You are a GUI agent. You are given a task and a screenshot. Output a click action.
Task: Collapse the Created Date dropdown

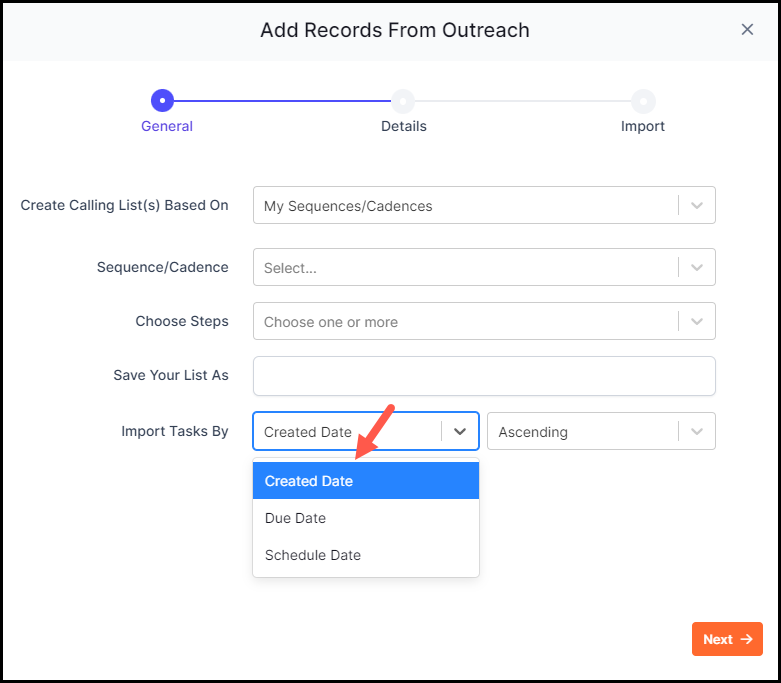(366, 431)
